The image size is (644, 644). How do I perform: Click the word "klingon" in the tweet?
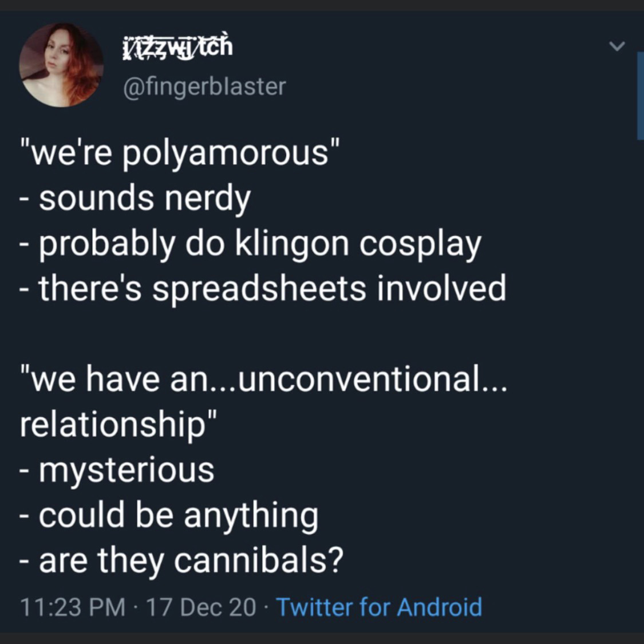tap(291, 244)
